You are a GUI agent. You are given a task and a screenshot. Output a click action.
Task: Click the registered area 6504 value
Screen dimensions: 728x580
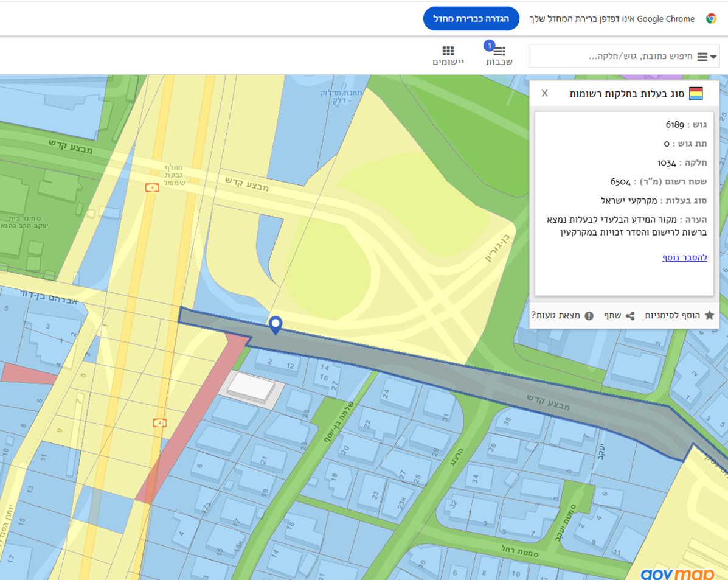(620, 182)
